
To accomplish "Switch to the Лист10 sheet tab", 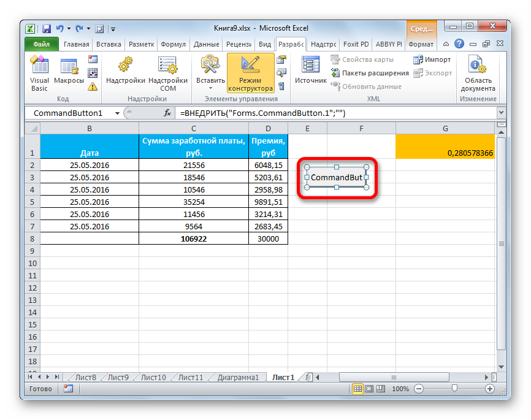I will pyautogui.click(x=153, y=377).
